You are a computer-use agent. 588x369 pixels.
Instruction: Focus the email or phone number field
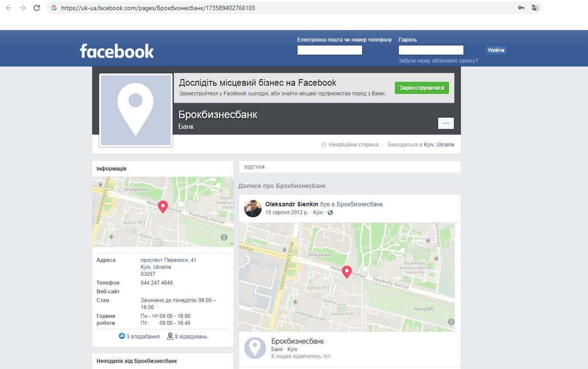pos(330,50)
